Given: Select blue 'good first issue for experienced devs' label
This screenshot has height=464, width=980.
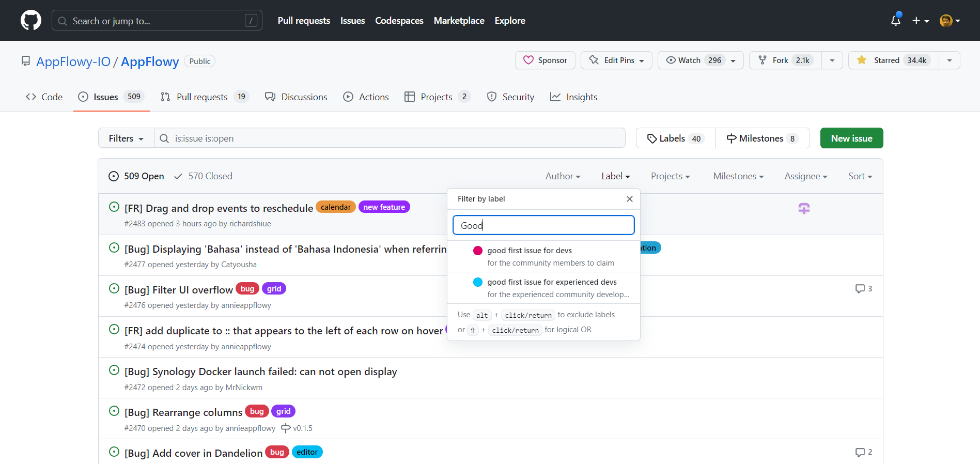Looking at the screenshot, I should (x=543, y=288).
